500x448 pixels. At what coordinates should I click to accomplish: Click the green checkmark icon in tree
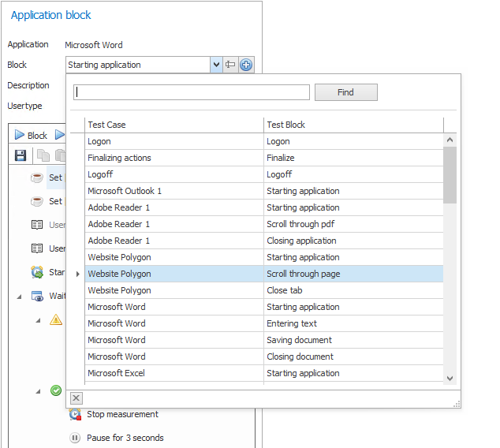56,390
